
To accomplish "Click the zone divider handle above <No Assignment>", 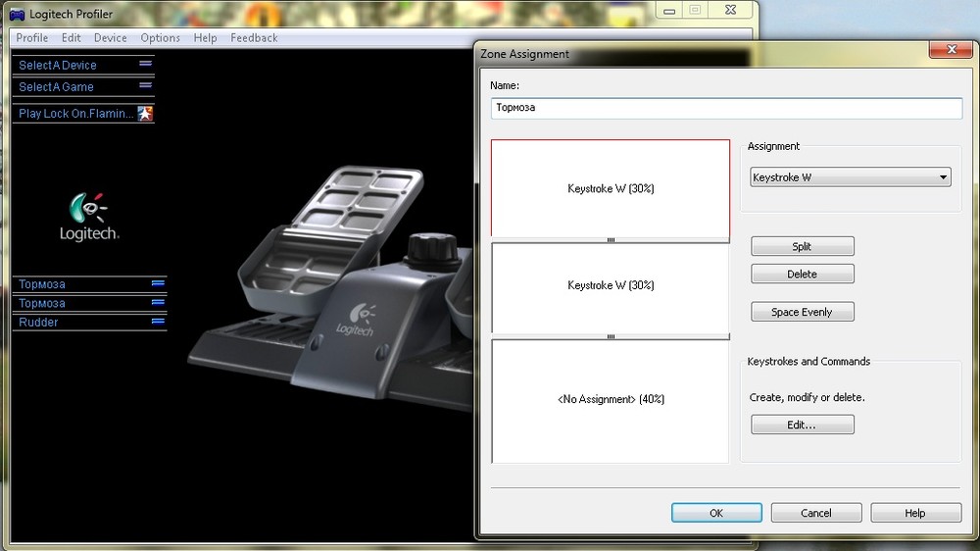I will [611, 336].
